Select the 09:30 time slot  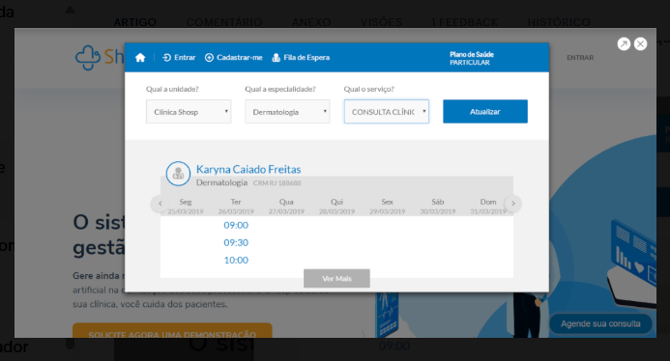coord(236,243)
